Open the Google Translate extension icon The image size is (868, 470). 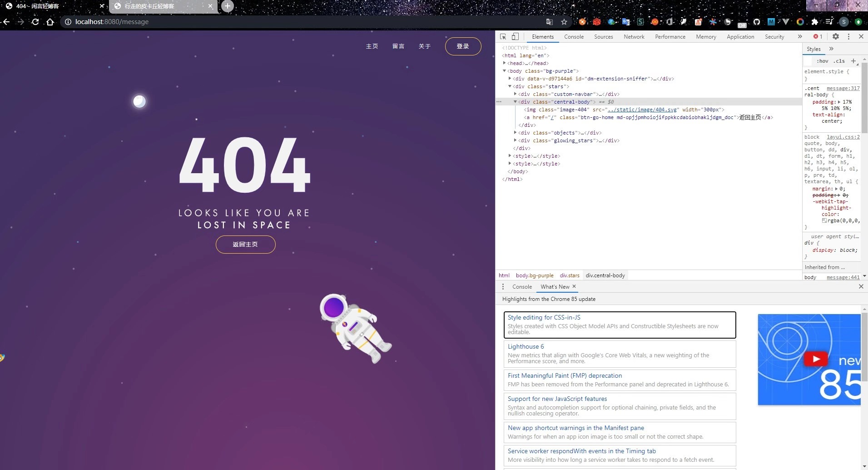[x=626, y=22]
